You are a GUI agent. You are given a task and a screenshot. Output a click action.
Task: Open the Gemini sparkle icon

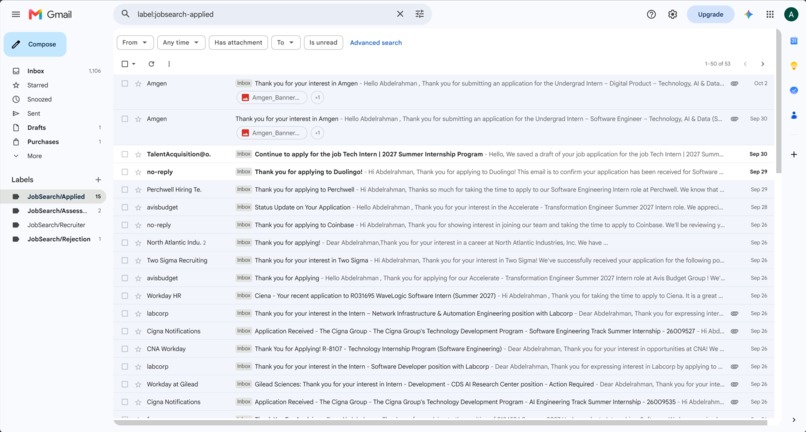point(748,14)
